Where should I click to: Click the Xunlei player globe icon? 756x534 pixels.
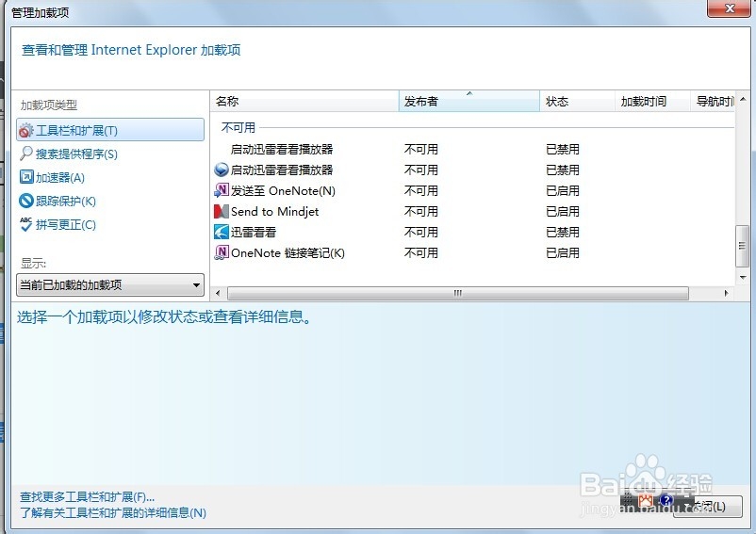pyautogui.click(x=221, y=170)
